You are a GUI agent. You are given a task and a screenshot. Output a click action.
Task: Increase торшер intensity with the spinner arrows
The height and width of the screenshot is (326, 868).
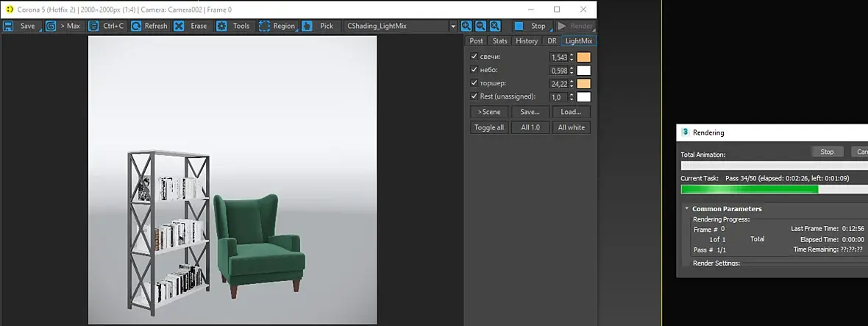click(x=572, y=82)
